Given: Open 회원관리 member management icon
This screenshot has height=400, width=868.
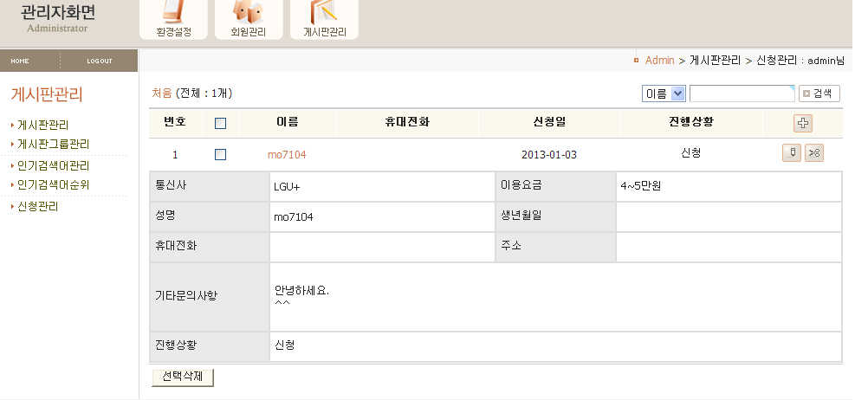Looking at the screenshot, I should 248,19.
